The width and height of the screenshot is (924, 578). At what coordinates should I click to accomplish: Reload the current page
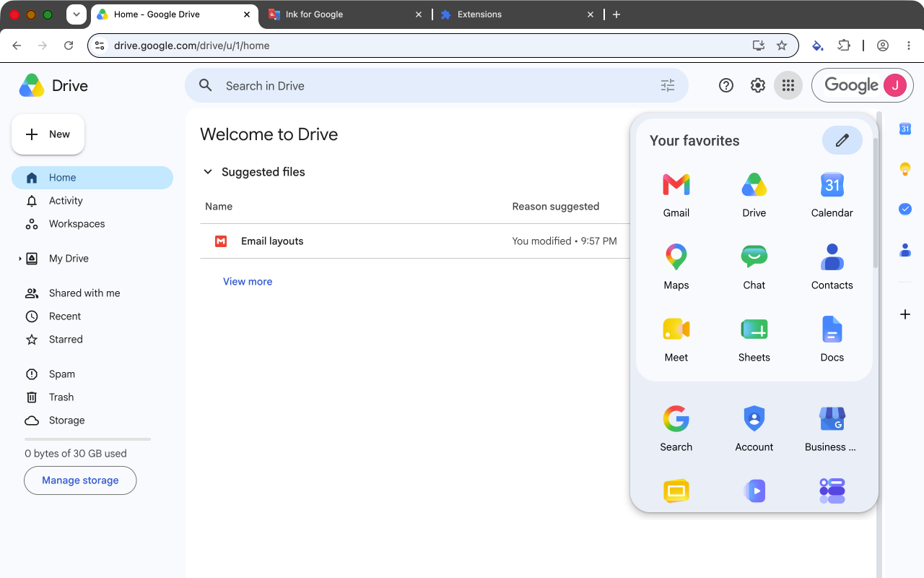69,46
